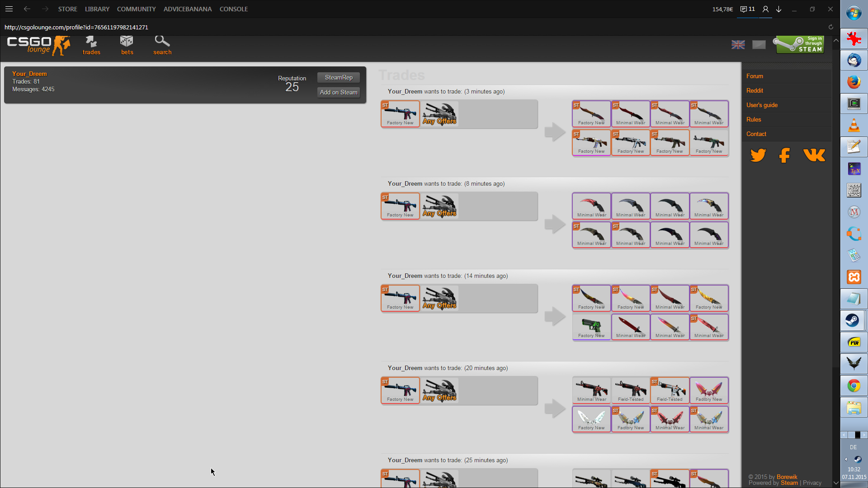Screen dimensions: 868x488
Task: Open Steam friends chat notifications
Action: [748, 9]
